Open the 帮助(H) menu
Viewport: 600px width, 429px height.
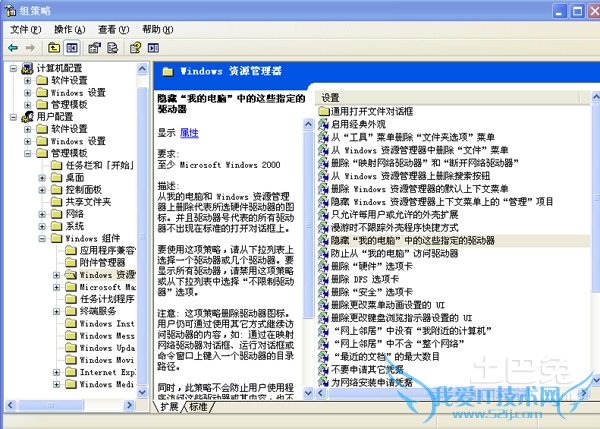pos(158,29)
